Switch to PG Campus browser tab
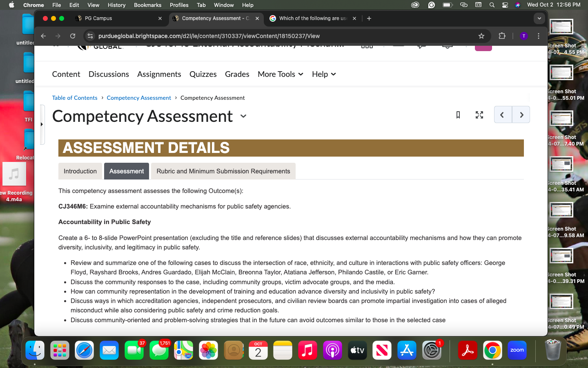Image resolution: width=588 pixels, height=368 pixels. [118, 18]
